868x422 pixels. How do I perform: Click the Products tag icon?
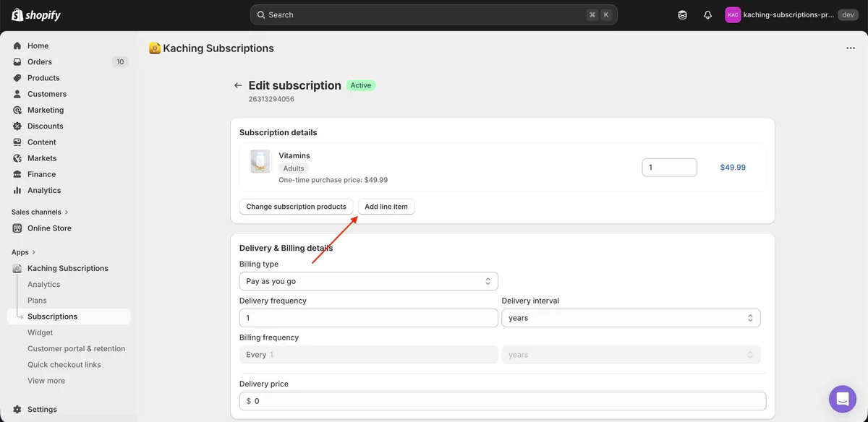click(x=17, y=78)
